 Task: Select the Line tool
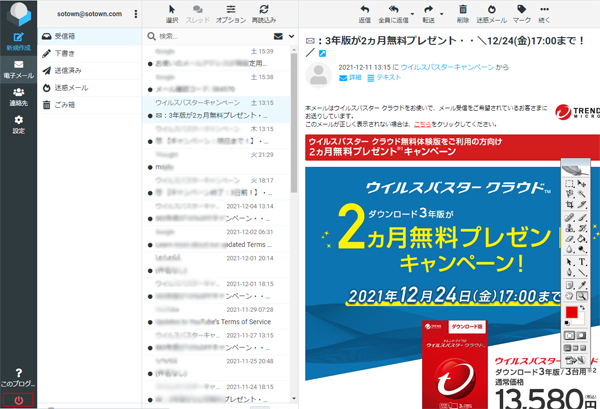(582, 272)
